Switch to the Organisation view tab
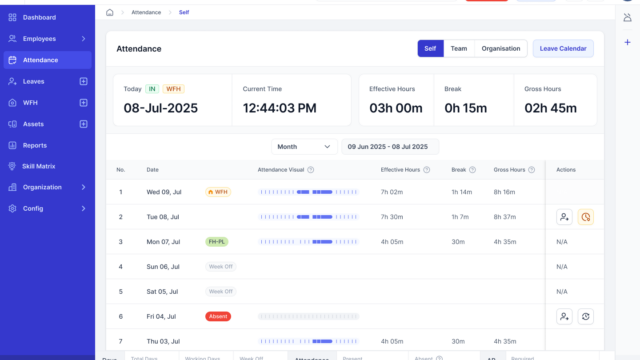This screenshot has width=640, height=360. click(x=501, y=49)
